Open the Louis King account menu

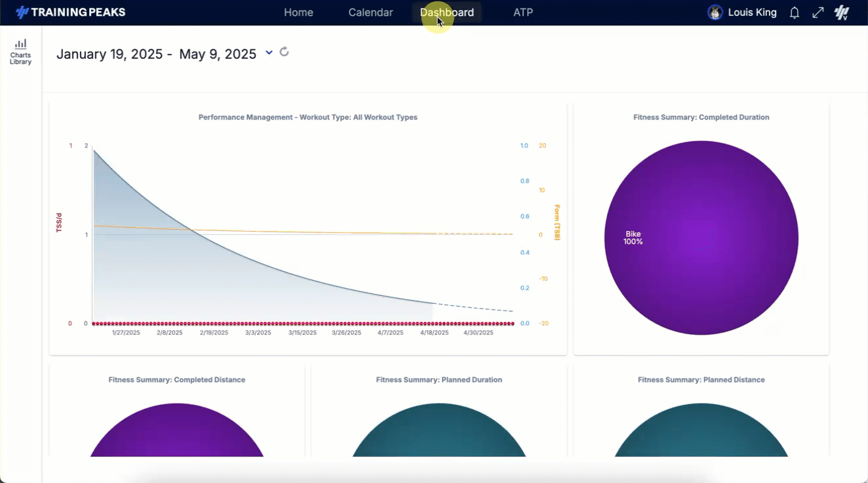click(752, 12)
